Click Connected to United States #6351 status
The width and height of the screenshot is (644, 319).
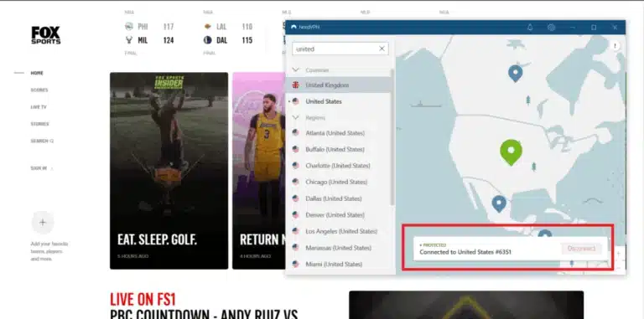coord(465,252)
